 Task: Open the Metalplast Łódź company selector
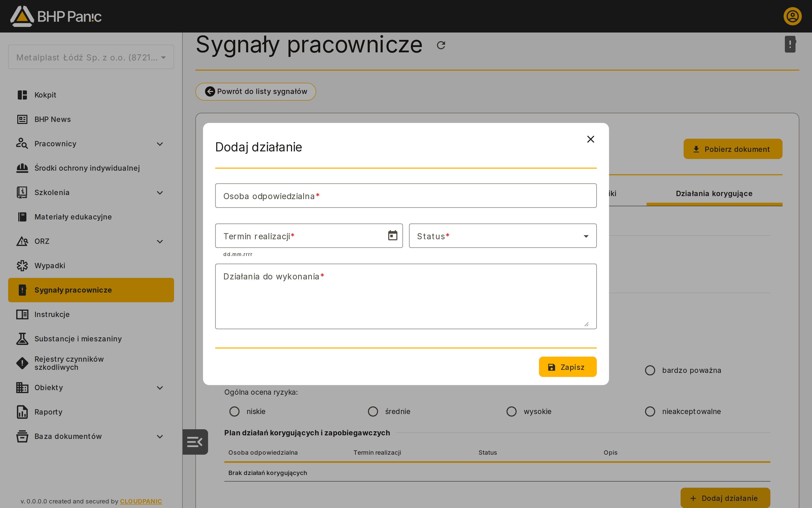coord(91,57)
